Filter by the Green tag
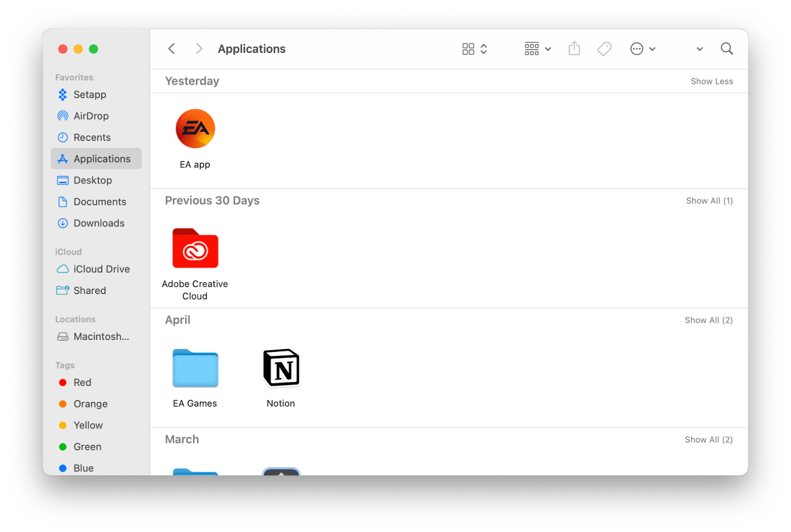Screen dimensions: 791x532 96,447
